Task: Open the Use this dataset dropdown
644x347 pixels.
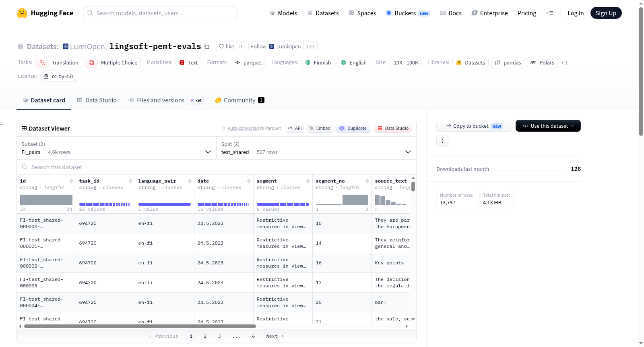Action: (548, 126)
